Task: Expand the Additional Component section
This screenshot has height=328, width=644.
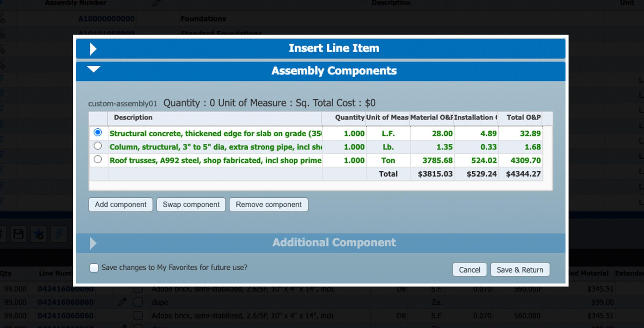Action: tap(320, 243)
